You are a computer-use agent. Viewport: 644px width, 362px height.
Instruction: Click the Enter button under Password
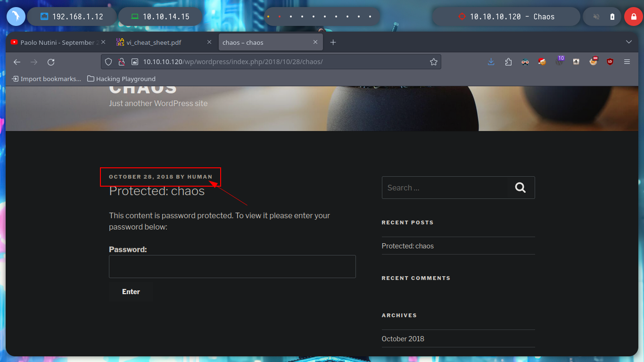pyautogui.click(x=131, y=292)
